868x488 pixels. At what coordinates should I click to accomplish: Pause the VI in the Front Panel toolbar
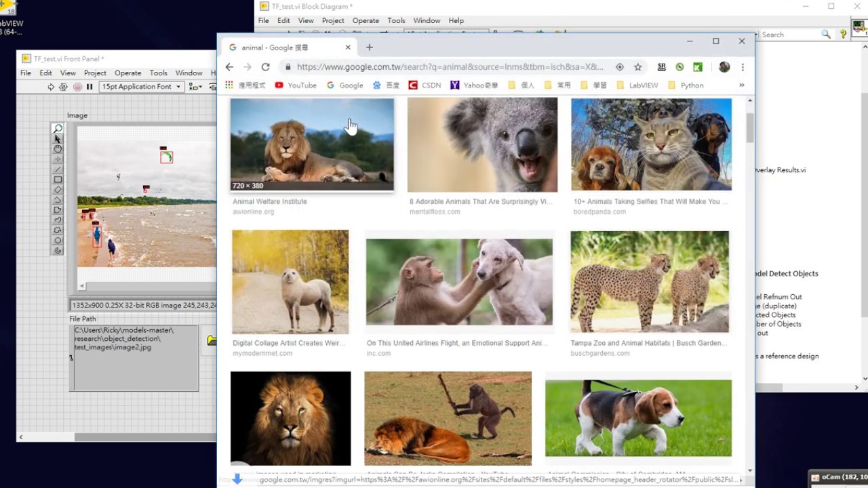90,87
